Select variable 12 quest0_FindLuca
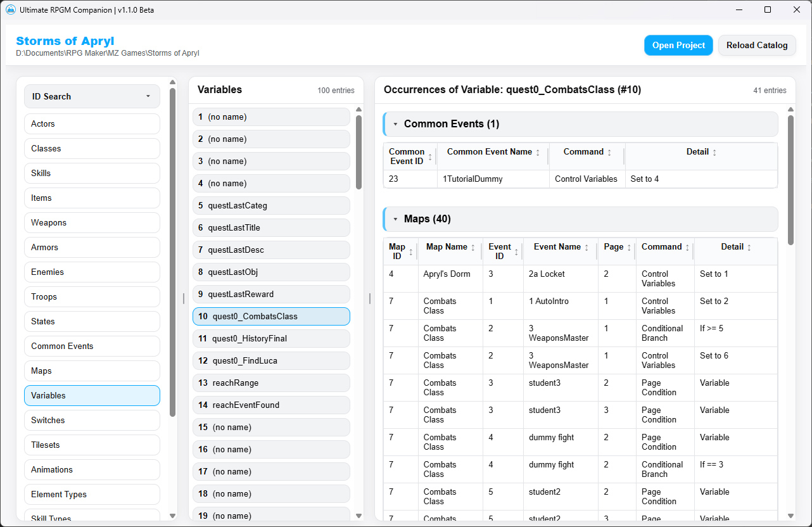This screenshot has height=527, width=812. pyautogui.click(x=271, y=360)
